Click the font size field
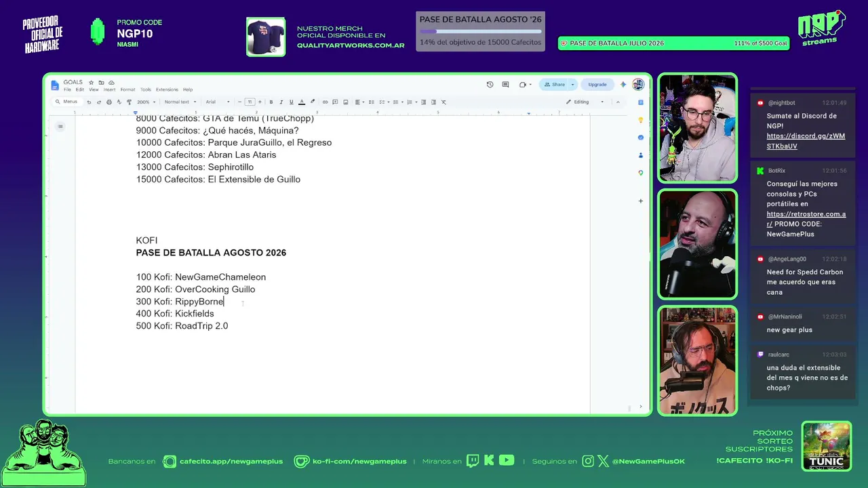 [250, 102]
